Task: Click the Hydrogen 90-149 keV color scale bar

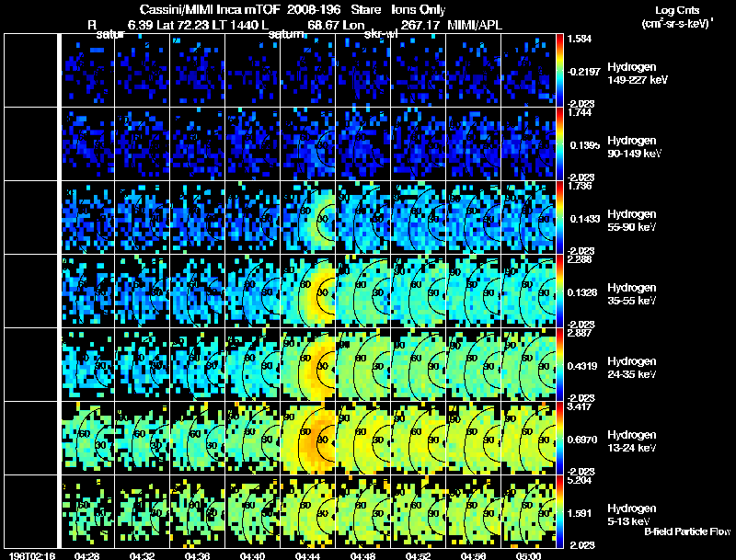Action: 559,144
